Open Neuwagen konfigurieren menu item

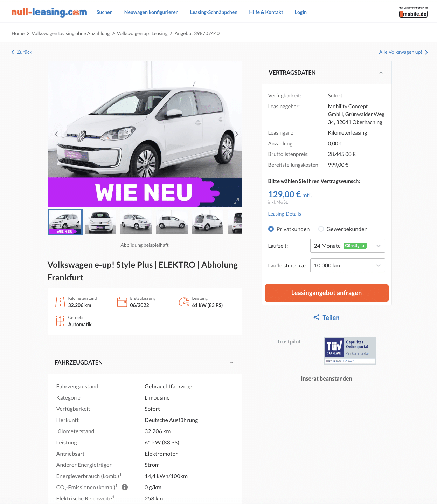click(x=151, y=12)
